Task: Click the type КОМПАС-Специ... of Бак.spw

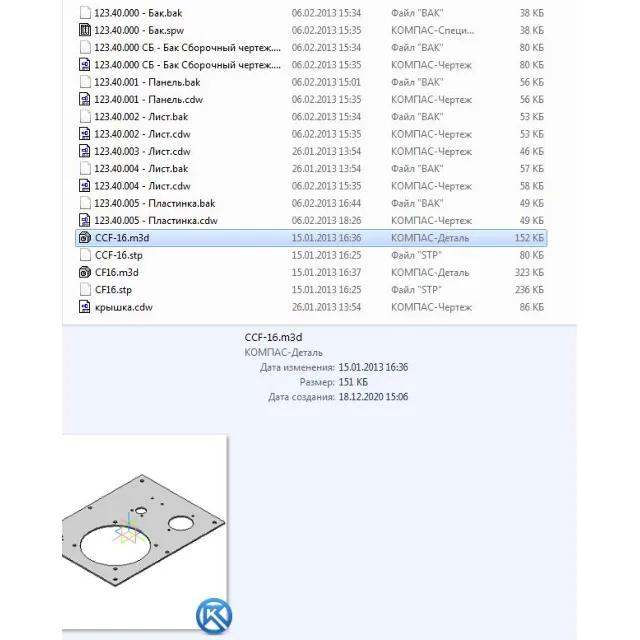Action: (x=433, y=31)
